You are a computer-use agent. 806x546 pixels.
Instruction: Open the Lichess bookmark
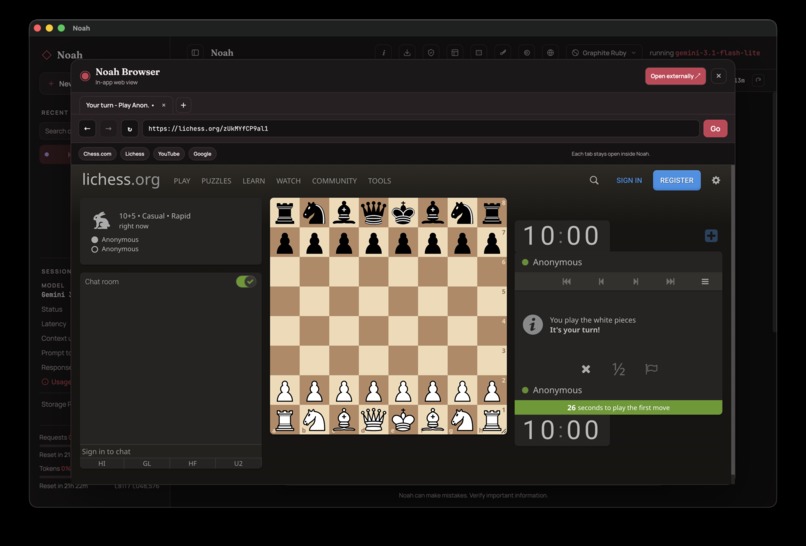[x=135, y=154]
